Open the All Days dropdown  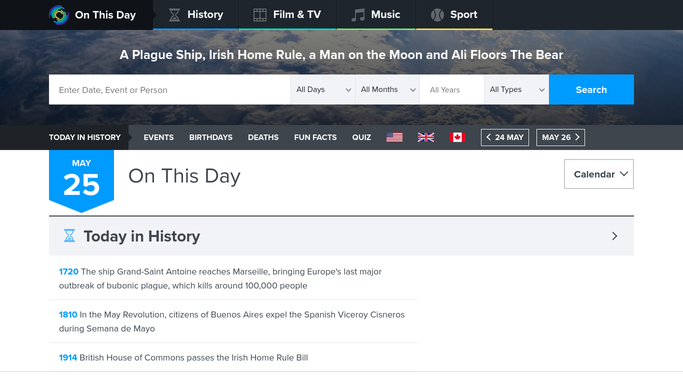[x=323, y=90]
